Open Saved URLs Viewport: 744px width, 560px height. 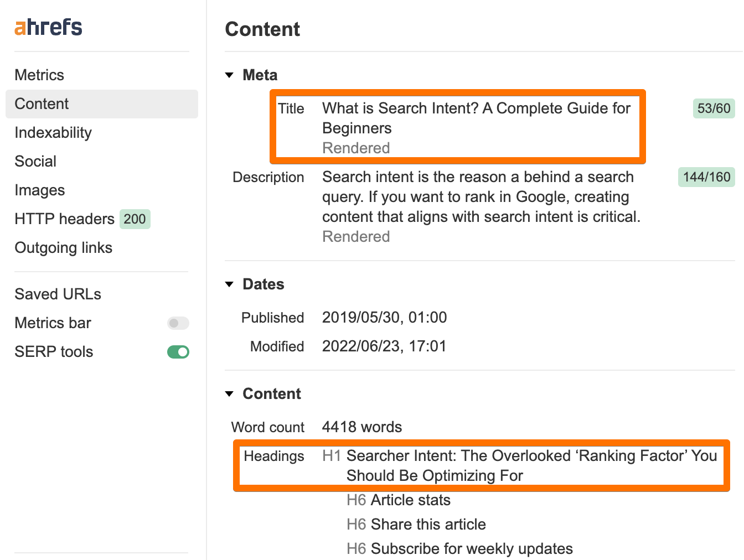[x=58, y=294]
